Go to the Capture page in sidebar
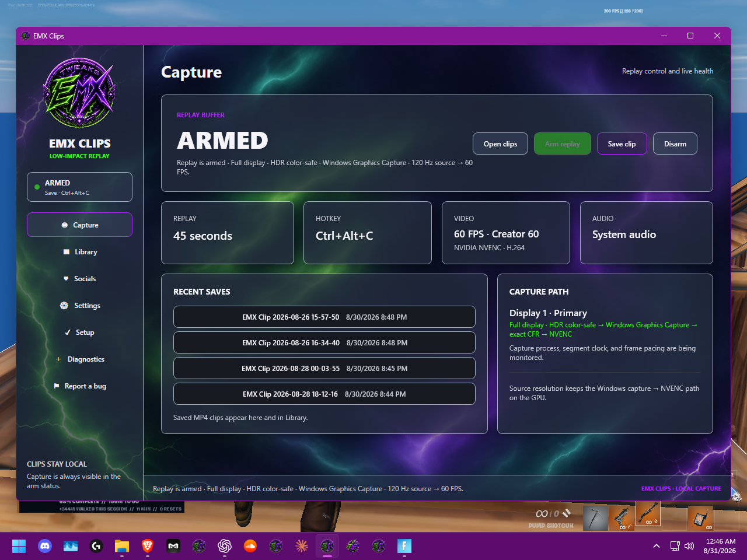The image size is (747, 560). coord(79,225)
